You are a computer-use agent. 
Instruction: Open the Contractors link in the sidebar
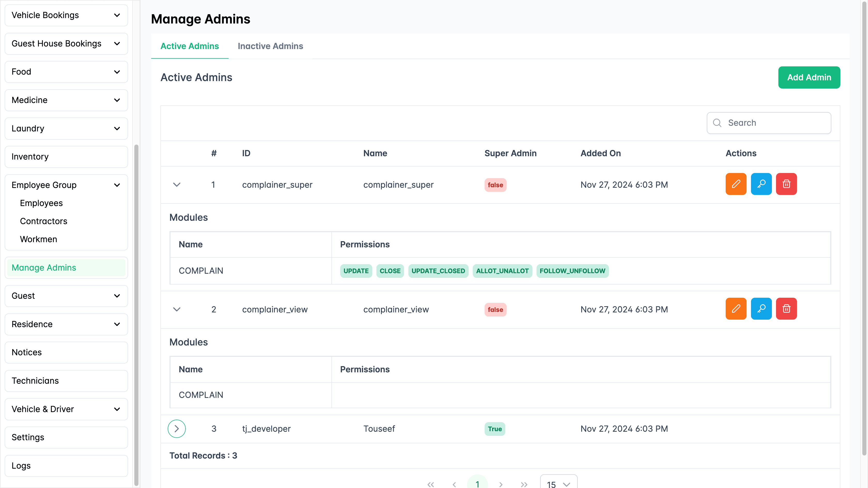coord(43,221)
